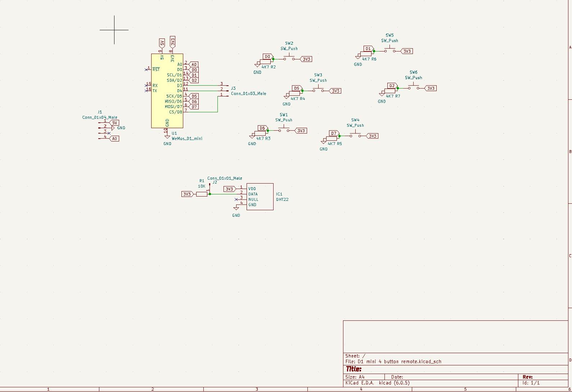Select the D5 label beside resistor R4
Viewport: 572px width, 392px height.
point(297,88)
